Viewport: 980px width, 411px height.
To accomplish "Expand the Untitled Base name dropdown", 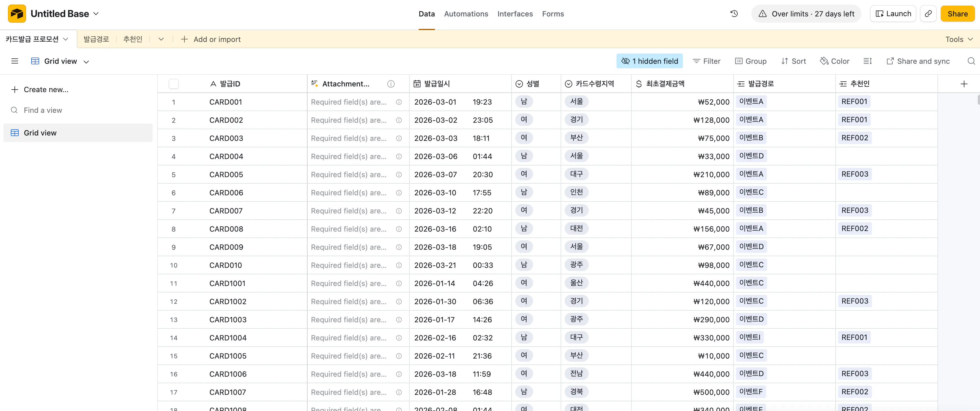I will point(96,14).
